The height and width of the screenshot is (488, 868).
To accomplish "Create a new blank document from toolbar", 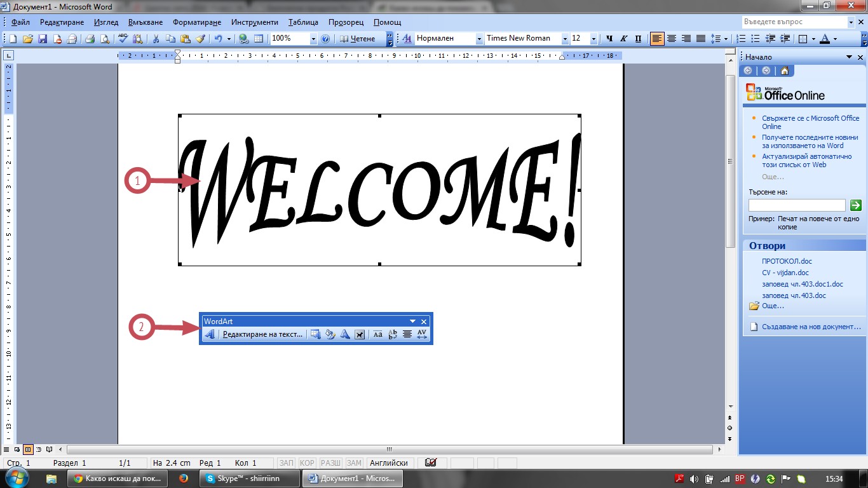I will point(13,39).
